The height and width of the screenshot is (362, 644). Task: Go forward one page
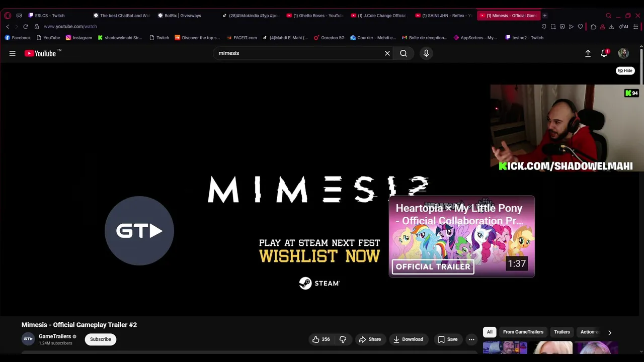tap(16, 27)
